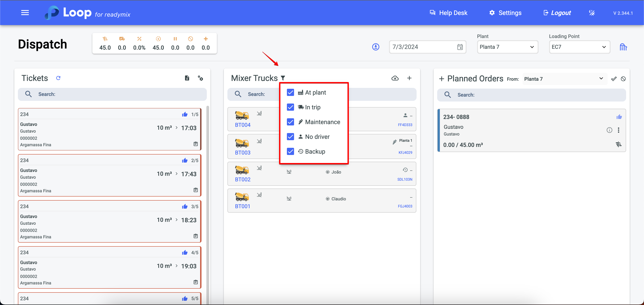Open the hamburger navigation menu
The height and width of the screenshot is (305, 644).
pyautogui.click(x=25, y=13)
